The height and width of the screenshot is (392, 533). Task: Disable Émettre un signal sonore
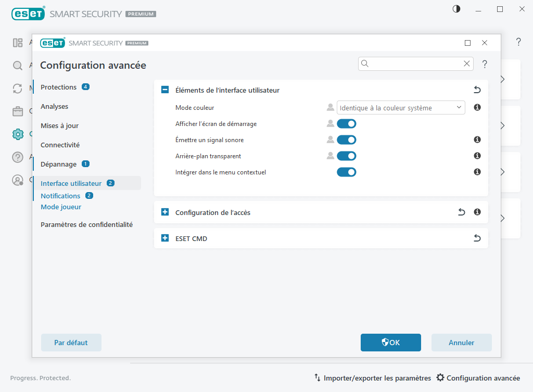click(347, 140)
